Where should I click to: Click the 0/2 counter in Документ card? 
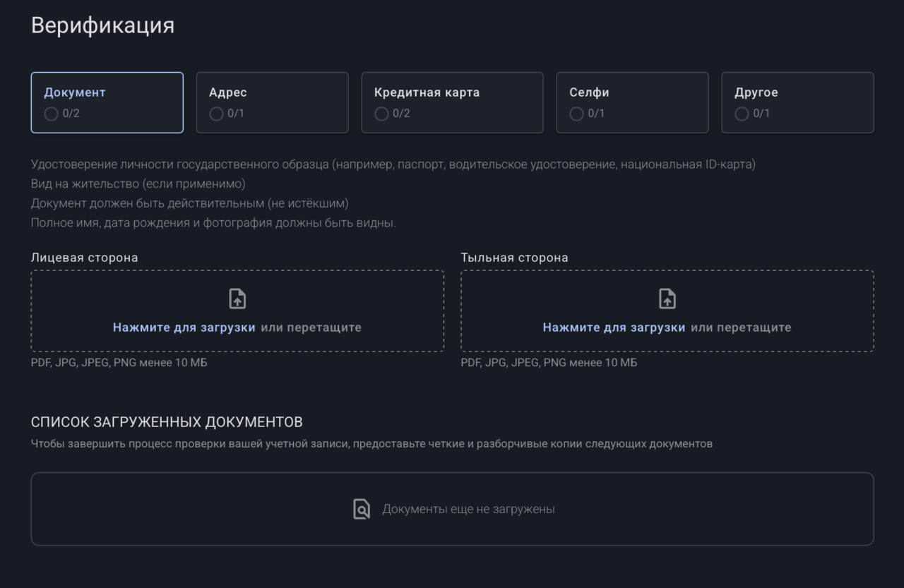coord(71,114)
